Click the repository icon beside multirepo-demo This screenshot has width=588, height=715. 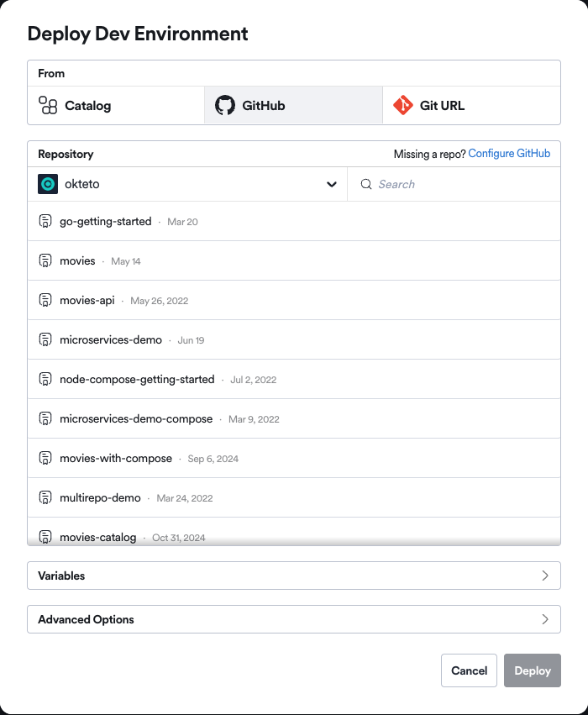[45, 497]
